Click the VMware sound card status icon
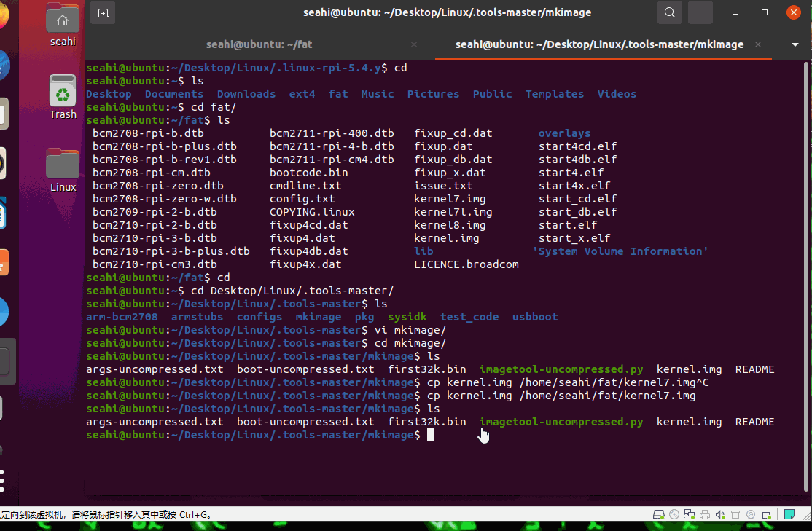The image size is (812, 531). tap(720, 514)
